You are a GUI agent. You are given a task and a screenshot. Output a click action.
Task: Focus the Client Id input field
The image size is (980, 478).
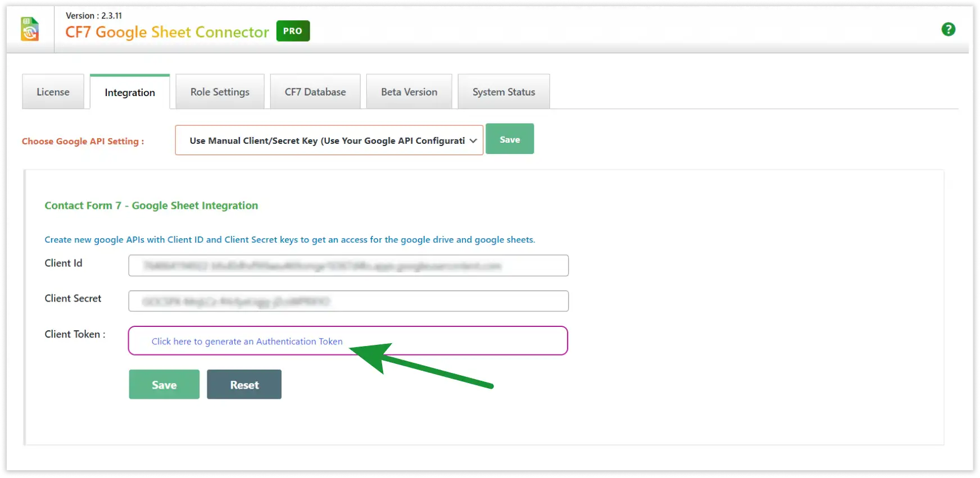348,266
